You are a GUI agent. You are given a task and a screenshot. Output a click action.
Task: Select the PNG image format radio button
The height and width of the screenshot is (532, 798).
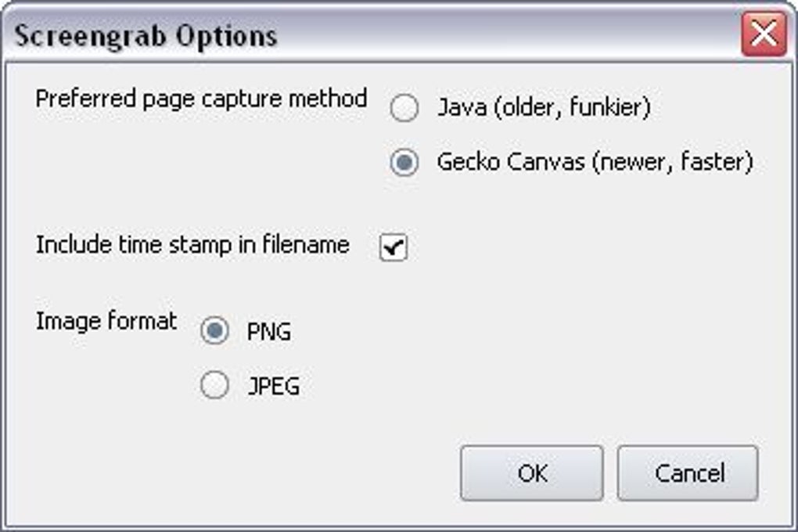tap(214, 331)
